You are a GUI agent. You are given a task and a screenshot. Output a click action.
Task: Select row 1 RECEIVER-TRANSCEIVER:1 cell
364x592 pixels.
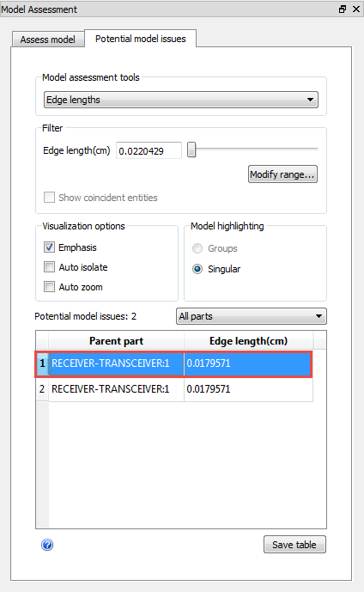click(x=116, y=363)
